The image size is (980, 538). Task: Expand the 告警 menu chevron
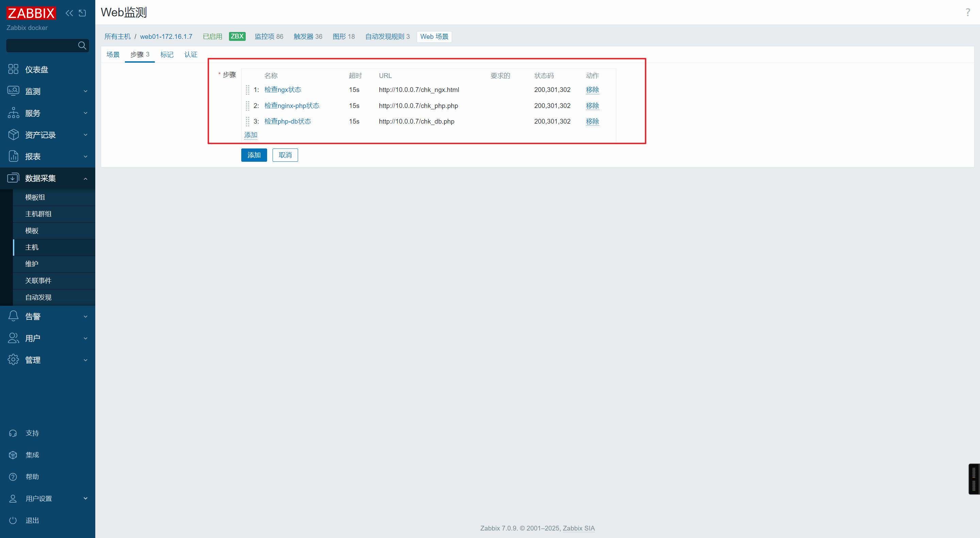(x=86, y=316)
